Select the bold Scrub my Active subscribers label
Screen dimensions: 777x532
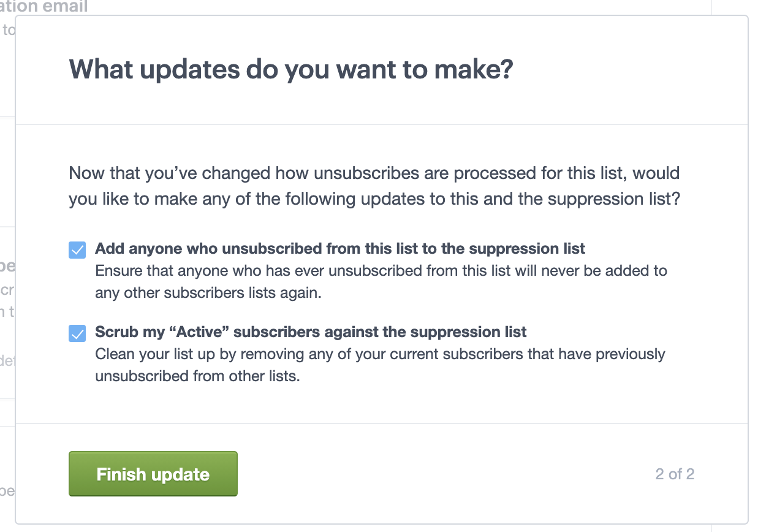(x=310, y=332)
